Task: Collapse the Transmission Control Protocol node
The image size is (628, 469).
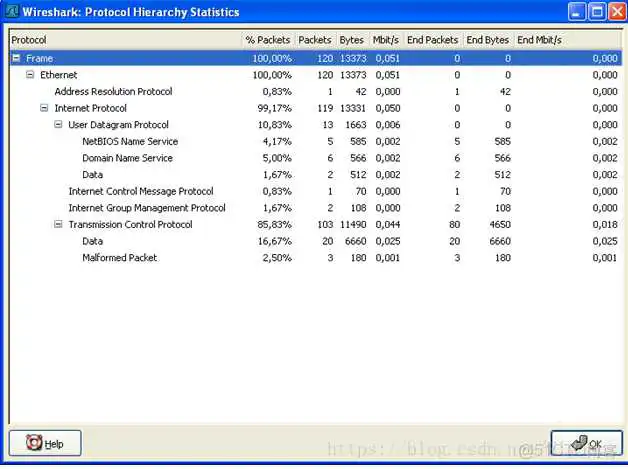Action: click(58, 224)
